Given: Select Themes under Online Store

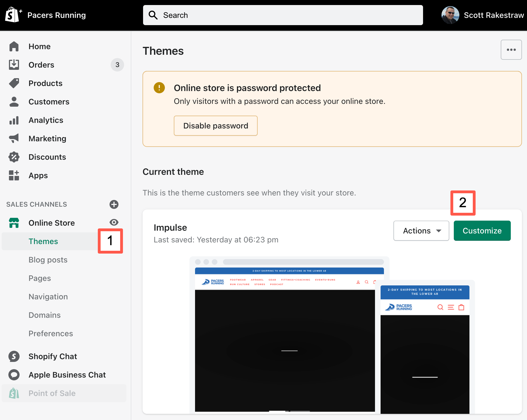Looking at the screenshot, I should pos(43,241).
